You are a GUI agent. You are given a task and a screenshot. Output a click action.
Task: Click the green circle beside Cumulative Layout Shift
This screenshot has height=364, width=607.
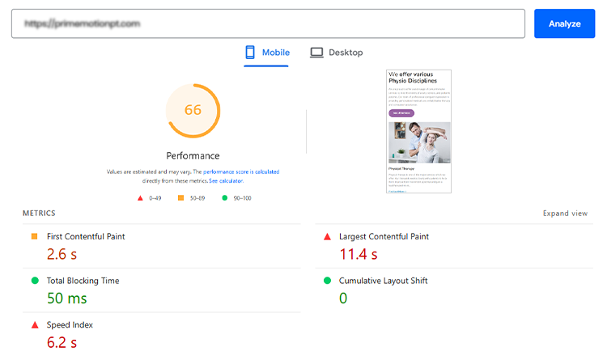tap(327, 281)
